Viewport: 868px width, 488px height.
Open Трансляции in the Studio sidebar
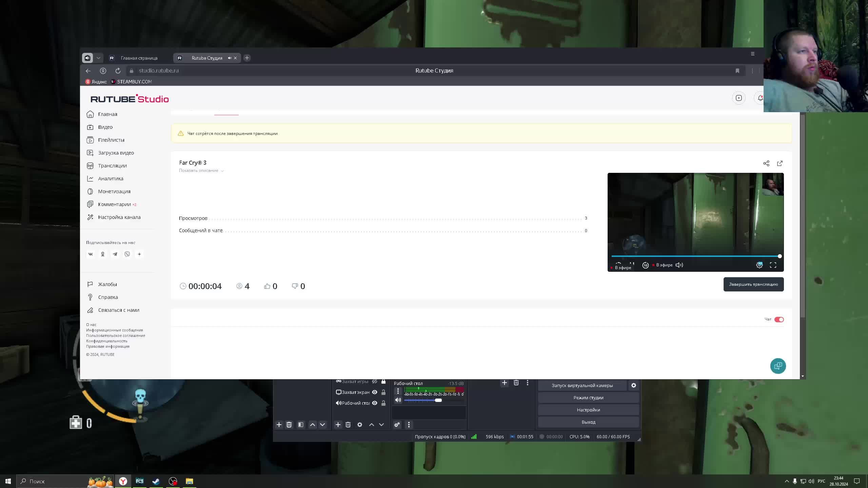pyautogui.click(x=112, y=166)
